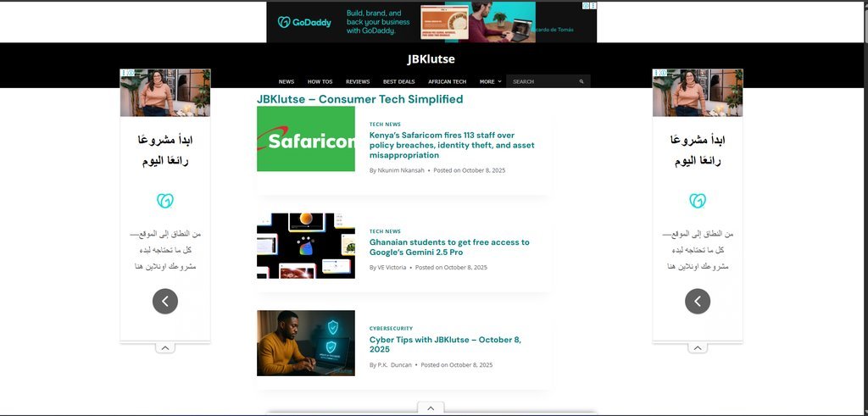Click the GoDaddy icon in right ad
This screenshot has height=416, width=868.
698,200
